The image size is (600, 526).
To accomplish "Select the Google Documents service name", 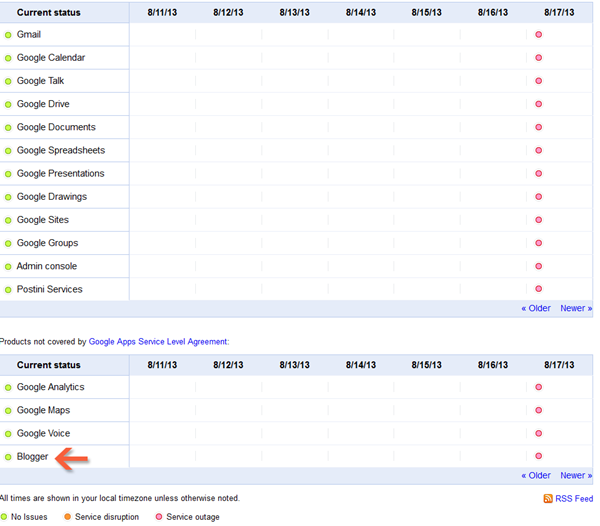I will [56, 127].
